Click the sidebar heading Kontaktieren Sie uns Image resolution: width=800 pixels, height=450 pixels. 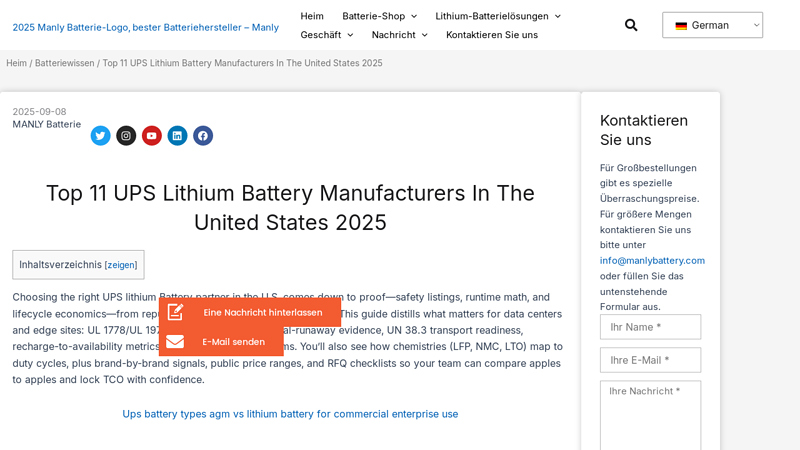(644, 130)
